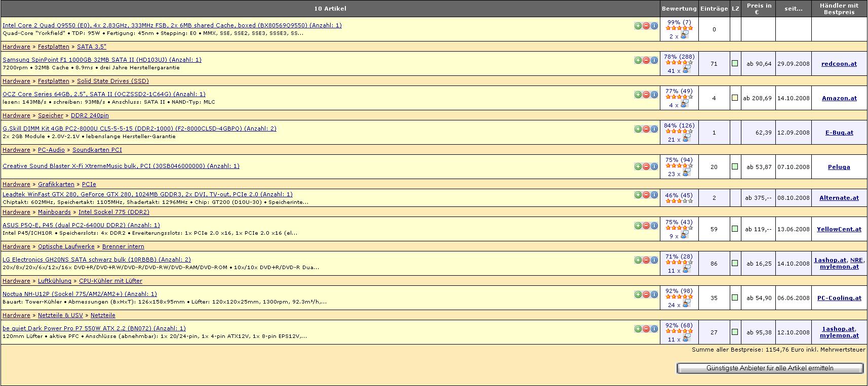
Task: Open info icon for be quiet Dark Power Pro
Action: 654,328
